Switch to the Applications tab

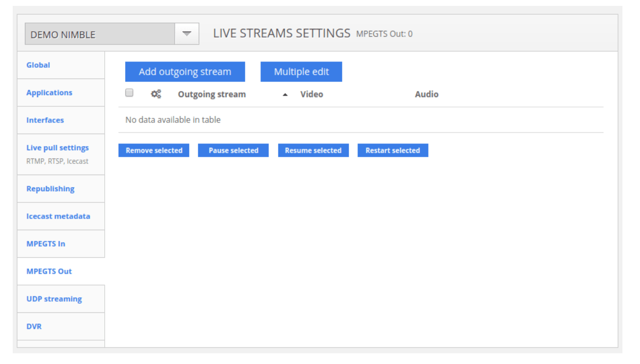pos(49,93)
